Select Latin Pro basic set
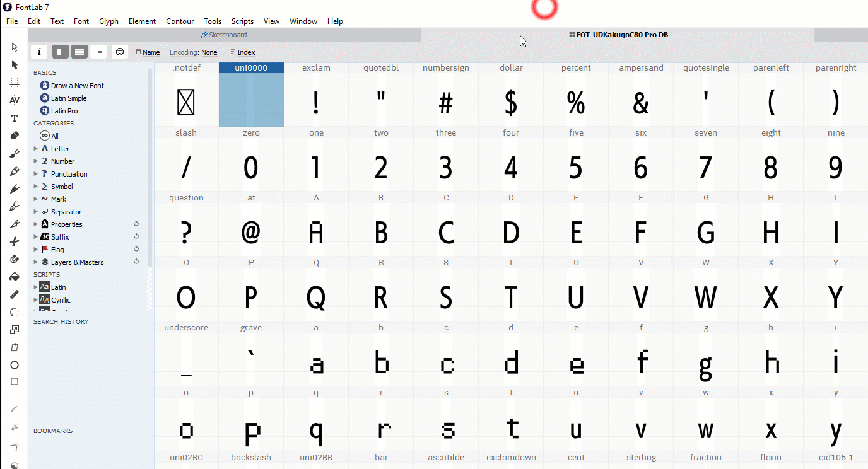Viewport: 868px width, 469px height. (59, 111)
